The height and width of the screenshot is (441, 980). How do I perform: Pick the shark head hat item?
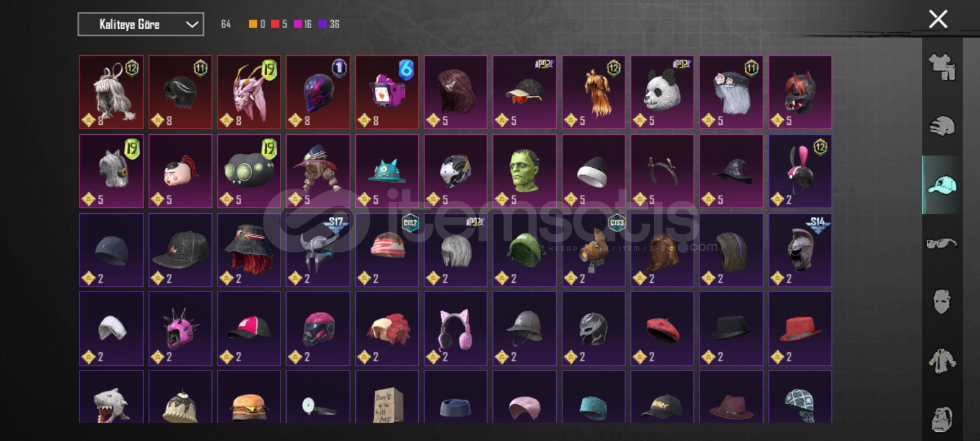pos(111,397)
